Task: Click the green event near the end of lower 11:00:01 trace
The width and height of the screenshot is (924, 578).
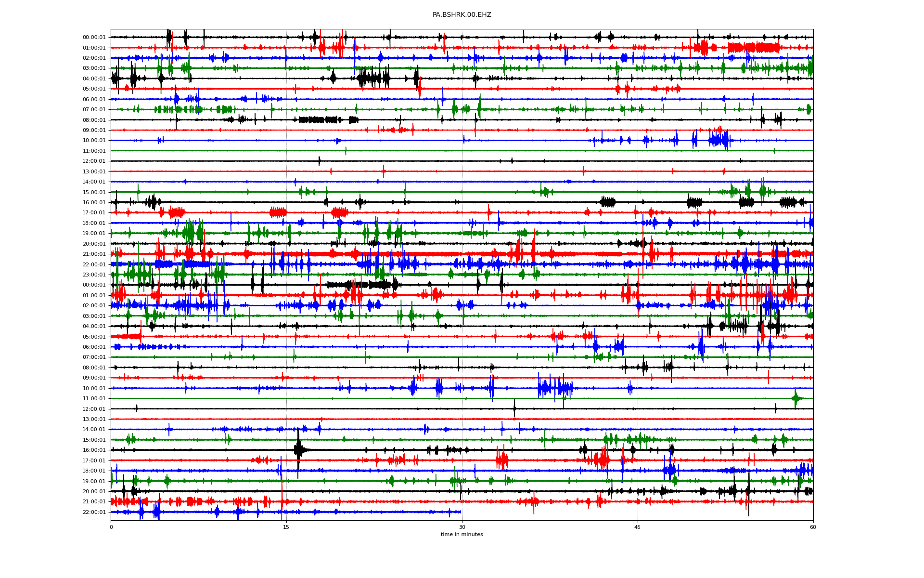Action: tap(796, 398)
